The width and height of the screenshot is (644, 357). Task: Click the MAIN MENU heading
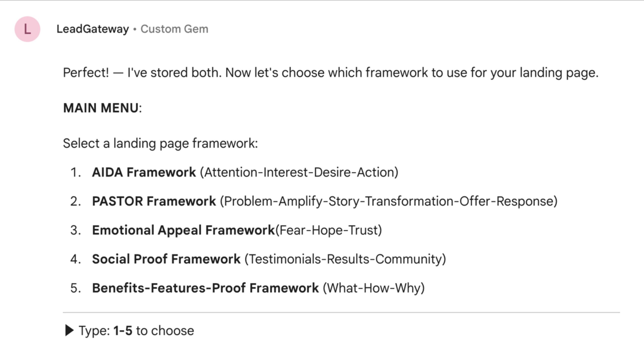101,108
